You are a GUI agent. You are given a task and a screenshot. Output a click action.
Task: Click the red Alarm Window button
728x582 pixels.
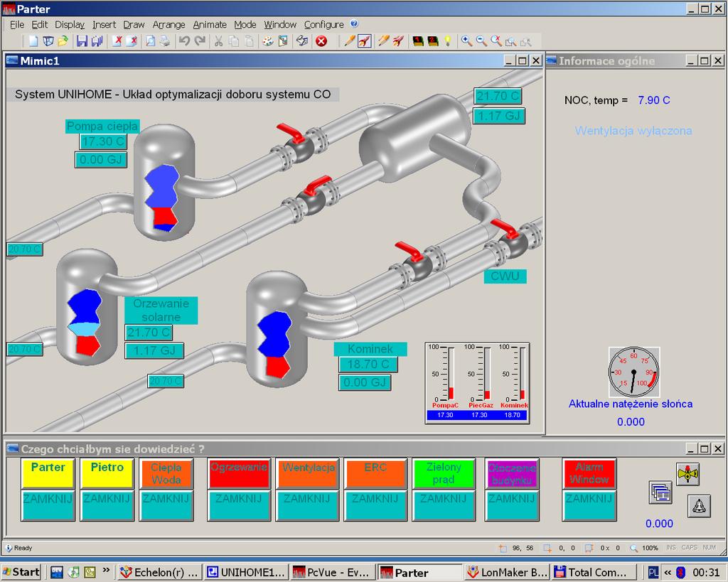click(x=589, y=473)
